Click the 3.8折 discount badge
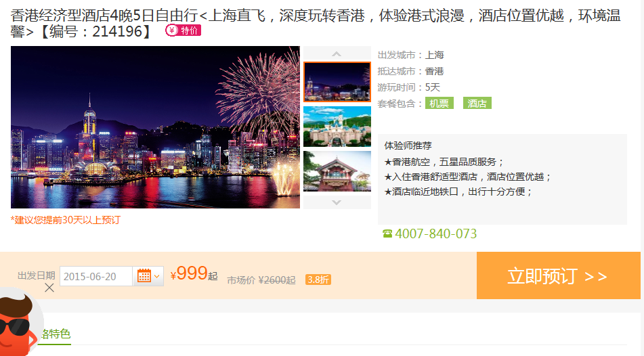 318,280
